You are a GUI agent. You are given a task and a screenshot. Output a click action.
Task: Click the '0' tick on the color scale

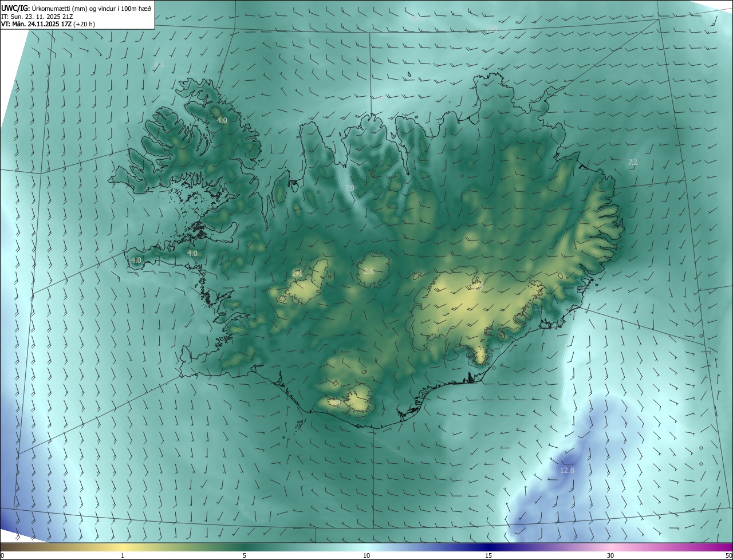[x=2, y=555]
